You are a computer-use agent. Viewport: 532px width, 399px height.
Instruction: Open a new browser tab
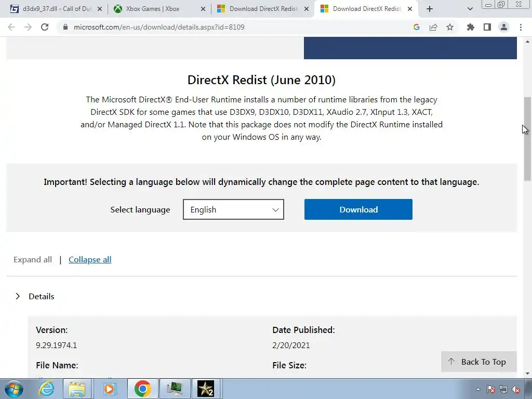[x=430, y=9]
